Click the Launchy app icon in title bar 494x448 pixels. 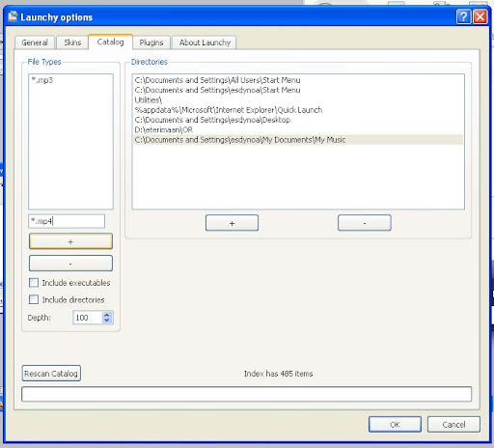pyautogui.click(x=13, y=16)
